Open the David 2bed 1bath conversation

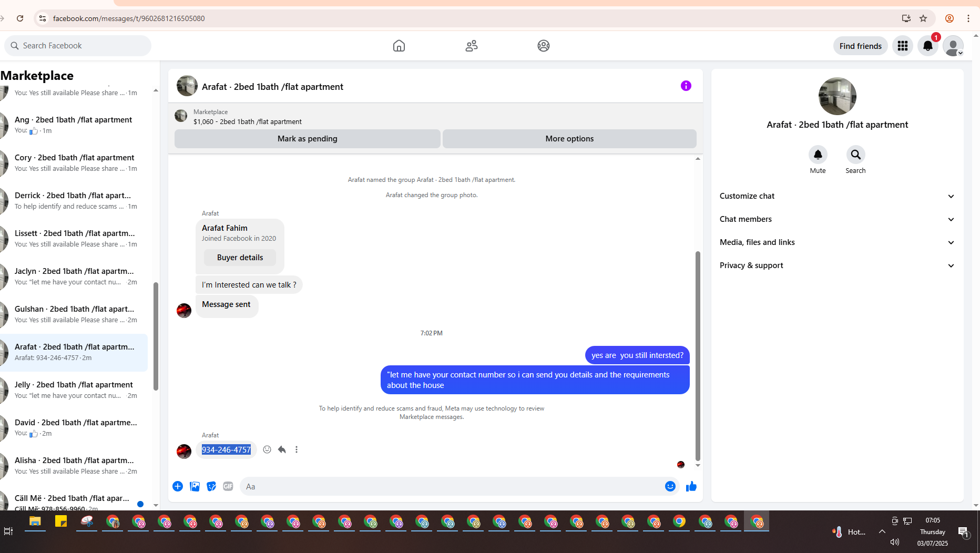[74, 428]
